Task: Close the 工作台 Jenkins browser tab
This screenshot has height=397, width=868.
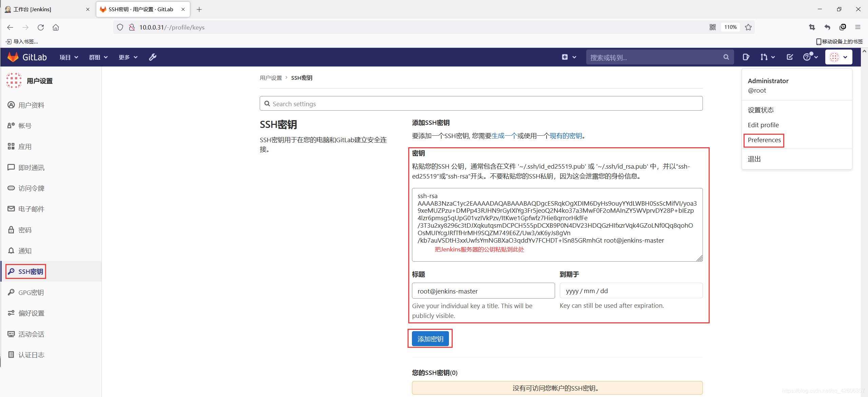Action: click(88, 9)
